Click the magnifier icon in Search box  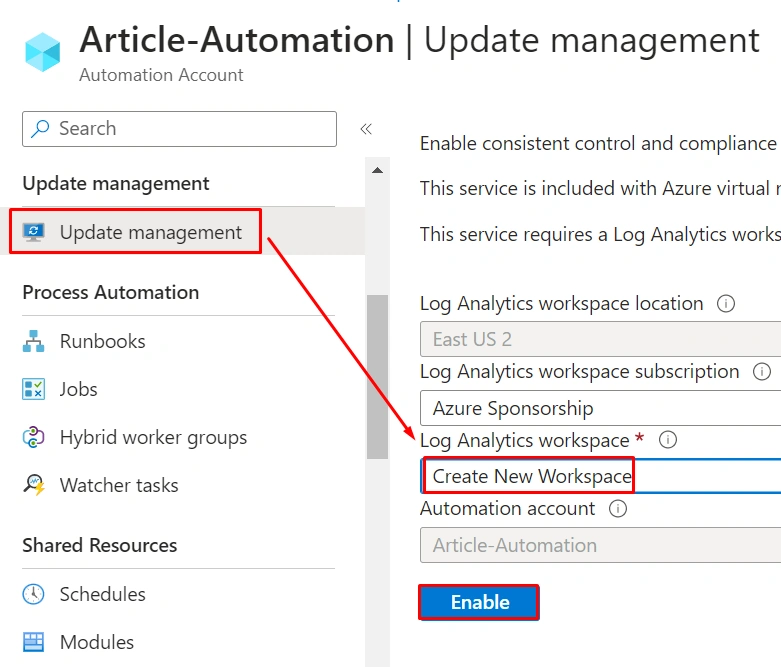tap(40, 129)
